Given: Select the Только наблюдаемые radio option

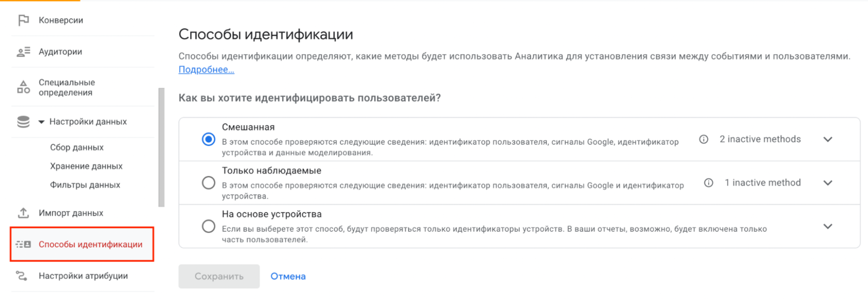Looking at the screenshot, I should (x=209, y=183).
